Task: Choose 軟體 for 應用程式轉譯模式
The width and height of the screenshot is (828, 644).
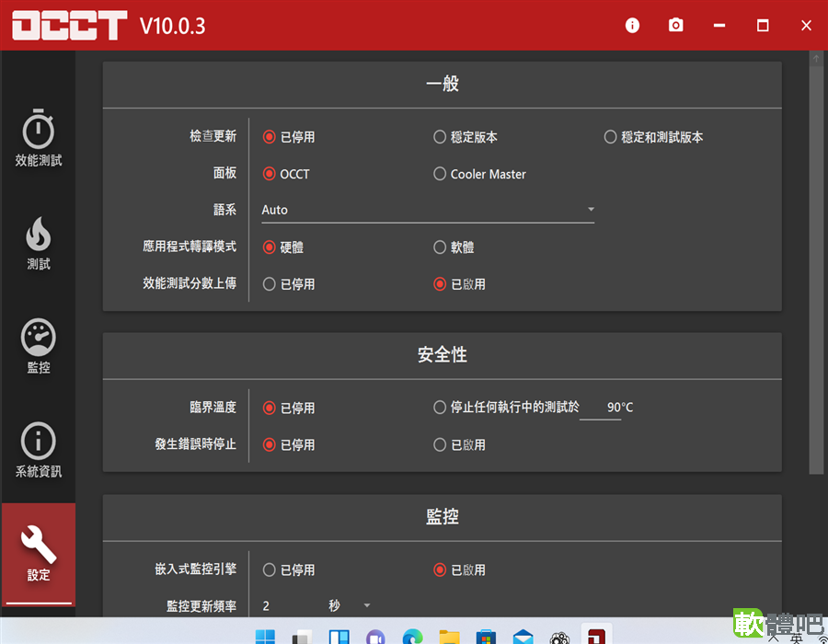Action: 453,247
